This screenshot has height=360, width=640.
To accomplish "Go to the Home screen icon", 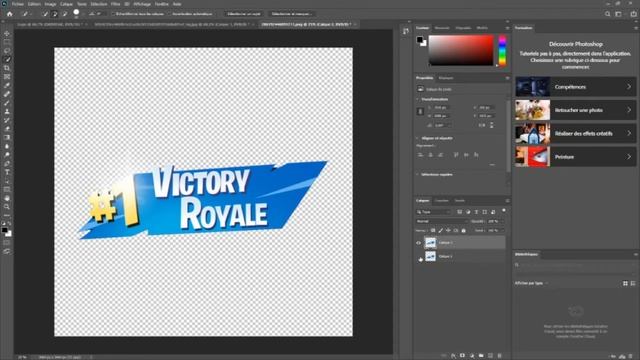I will click(9, 14).
